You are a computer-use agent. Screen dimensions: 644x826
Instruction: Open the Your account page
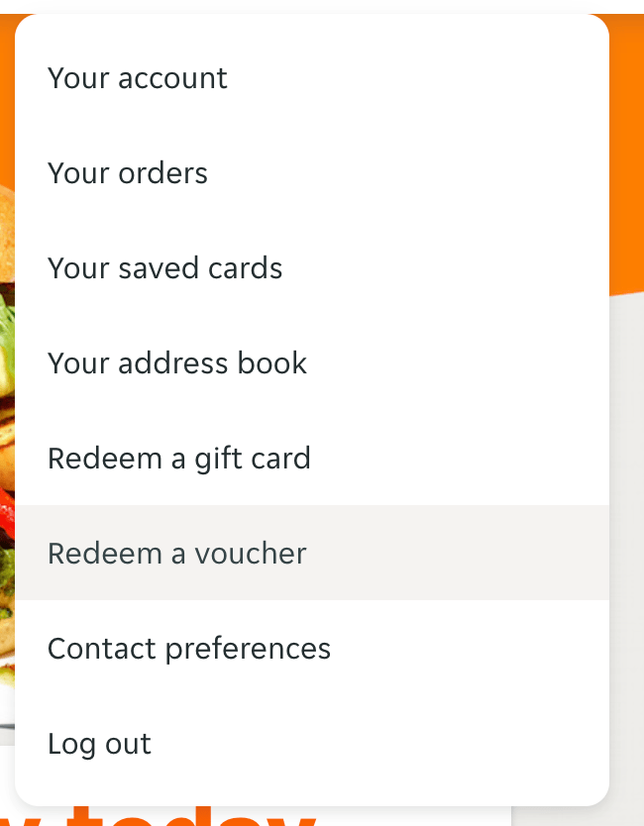click(x=137, y=77)
